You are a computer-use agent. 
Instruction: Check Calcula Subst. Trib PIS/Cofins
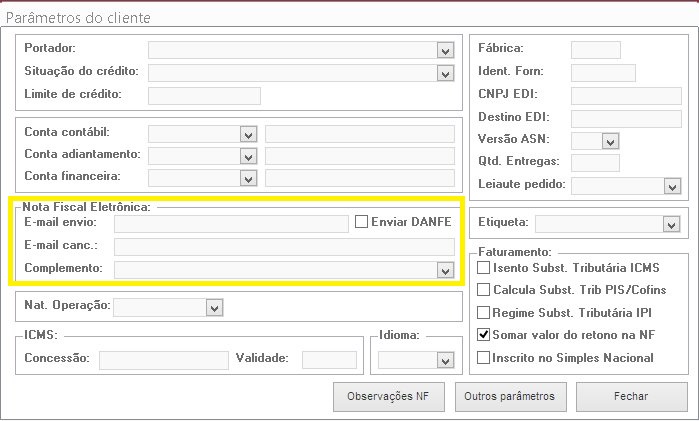[484, 289]
